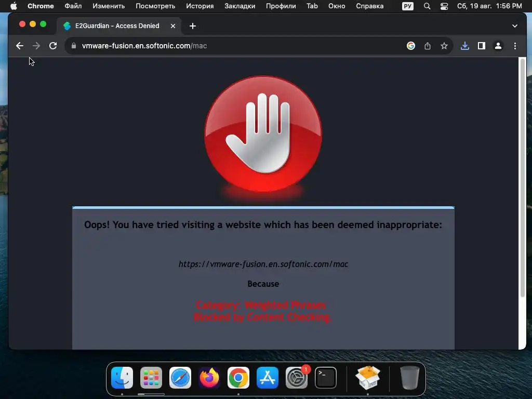Screen dimensions: 532x399
Task: Open the Google icon in the address bar
Action: point(411,46)
